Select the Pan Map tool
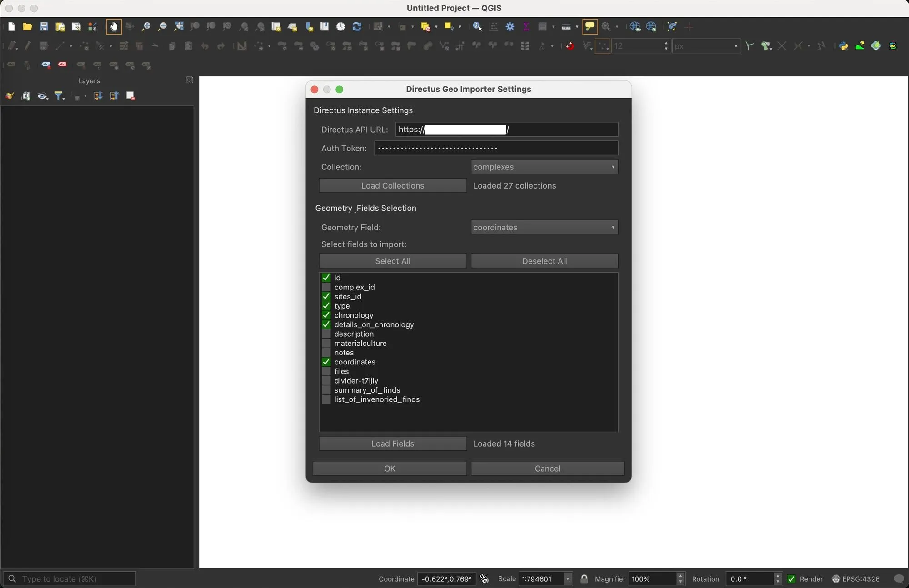This screenshot has width=909, height=588. coord(114,26)
